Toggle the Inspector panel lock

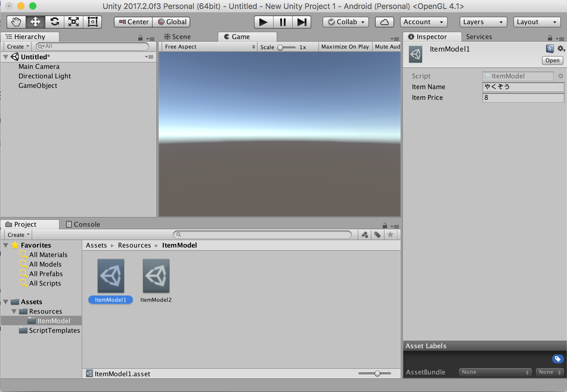[x=550, y=38]
